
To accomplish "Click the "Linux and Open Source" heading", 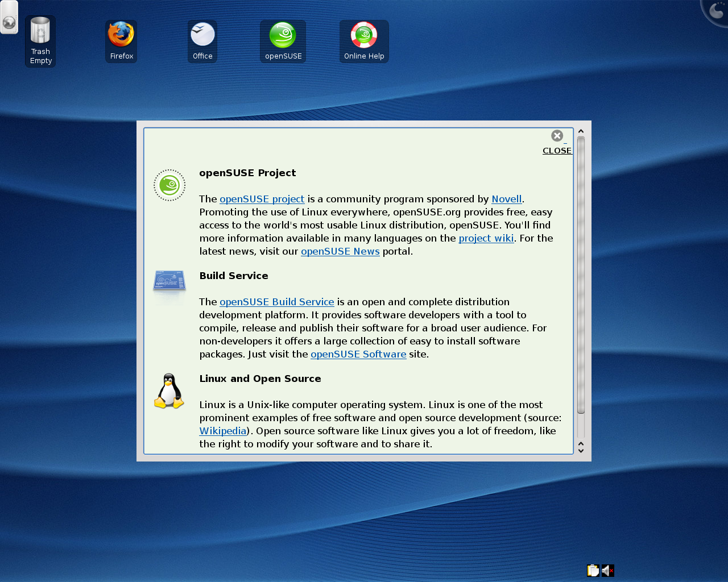I will (x=260, y=379).
